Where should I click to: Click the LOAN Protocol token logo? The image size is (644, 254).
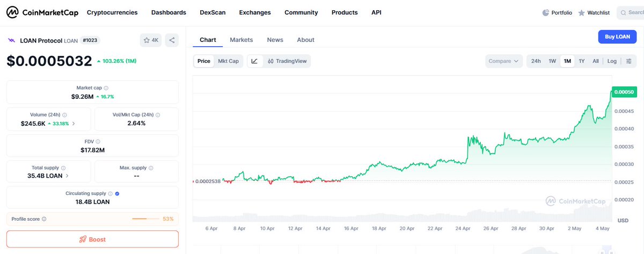[11, 40]
